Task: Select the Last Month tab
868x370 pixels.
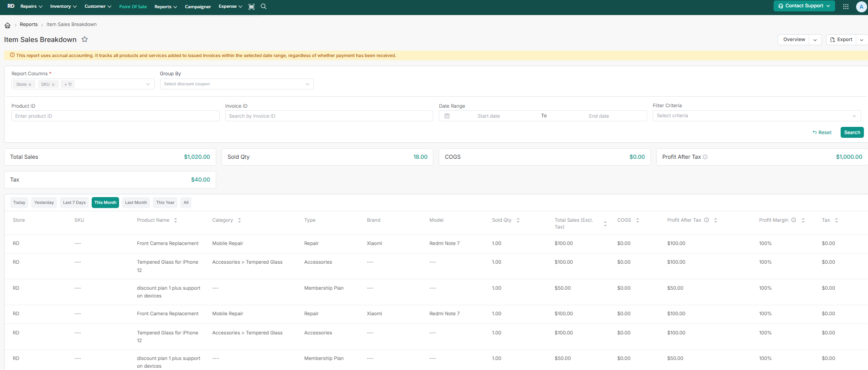Action: point(136,203)
